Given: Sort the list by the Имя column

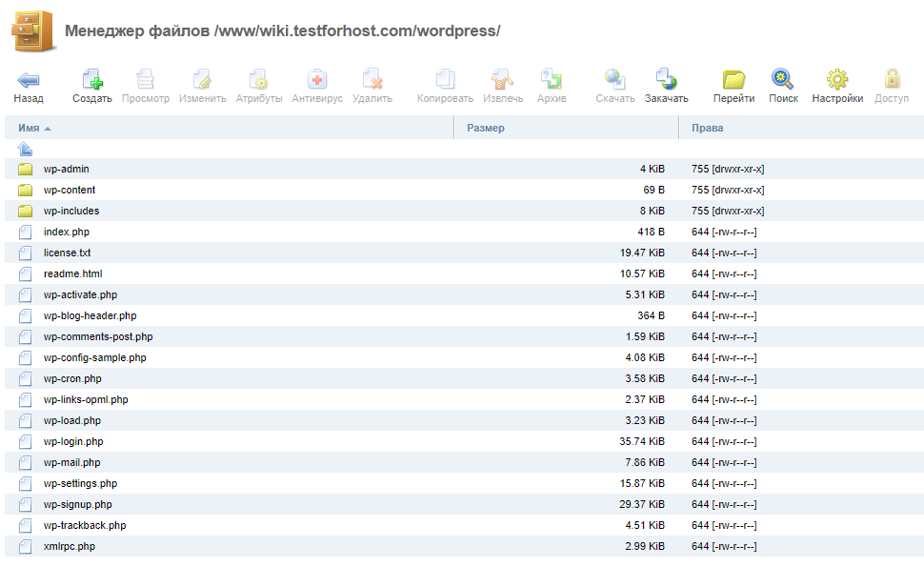Looking at the screenshot, I should [29, 128].
